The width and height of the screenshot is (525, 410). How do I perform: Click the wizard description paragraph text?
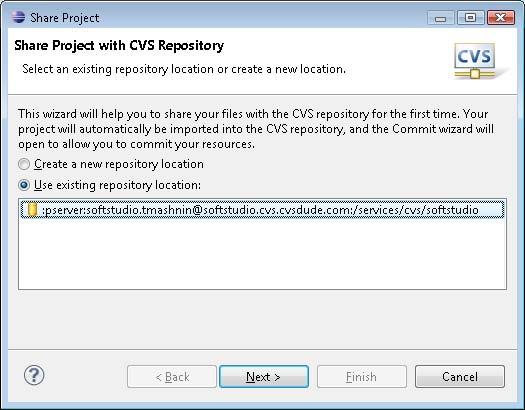point(256,129)
